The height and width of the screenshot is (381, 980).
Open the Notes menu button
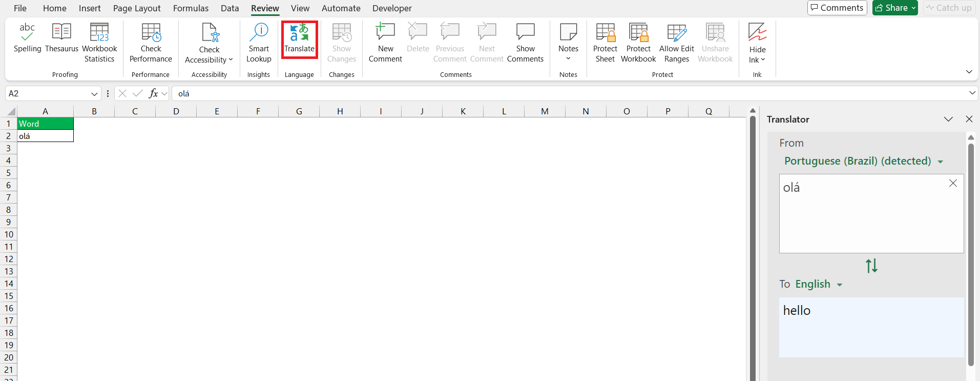568,43
